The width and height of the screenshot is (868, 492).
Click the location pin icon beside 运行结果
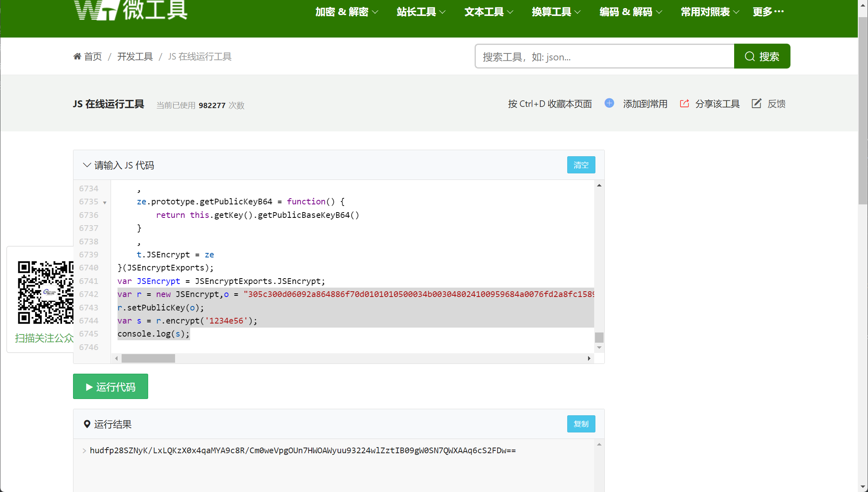87,424
